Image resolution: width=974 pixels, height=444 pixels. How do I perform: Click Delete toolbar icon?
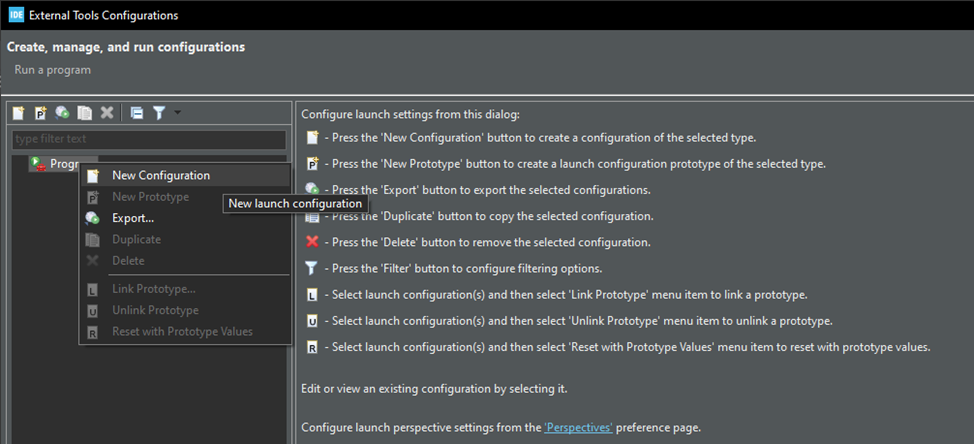point(106,113)
